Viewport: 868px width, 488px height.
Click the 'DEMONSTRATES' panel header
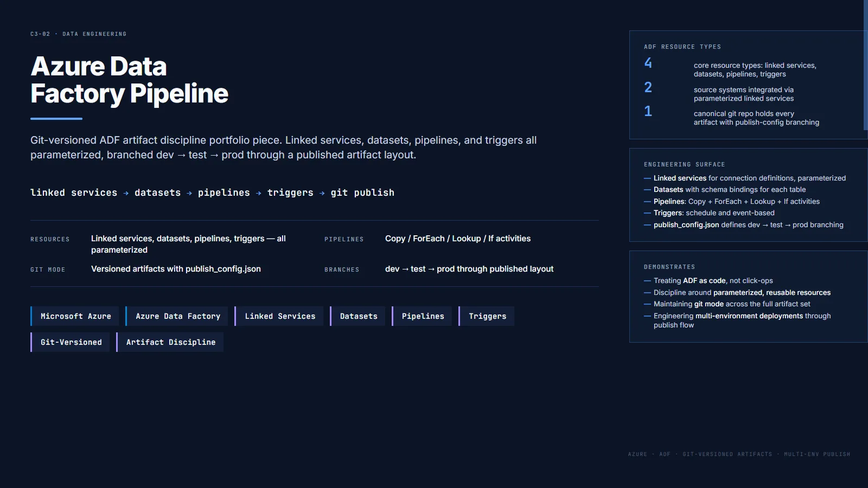pos(669,267)
